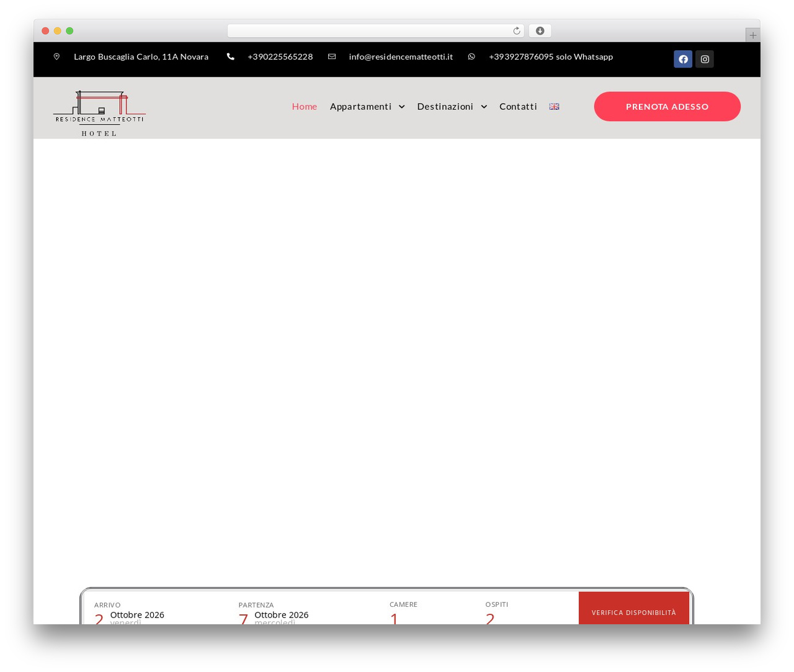Expand the Appartamenti dropdown chevron

(x=402, y=107)
